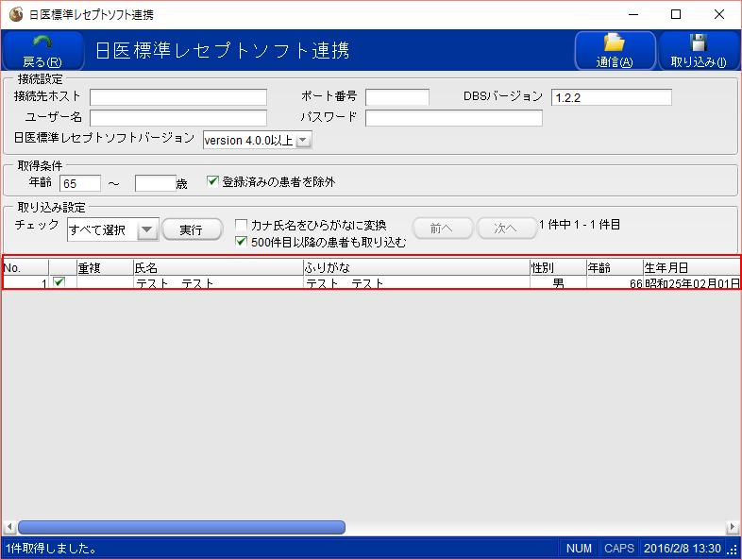Image resolution: width=742 pixels, height=560 pixels.
Task: Click the resize grip in status bar corner
Action: [x=734, y=549]
